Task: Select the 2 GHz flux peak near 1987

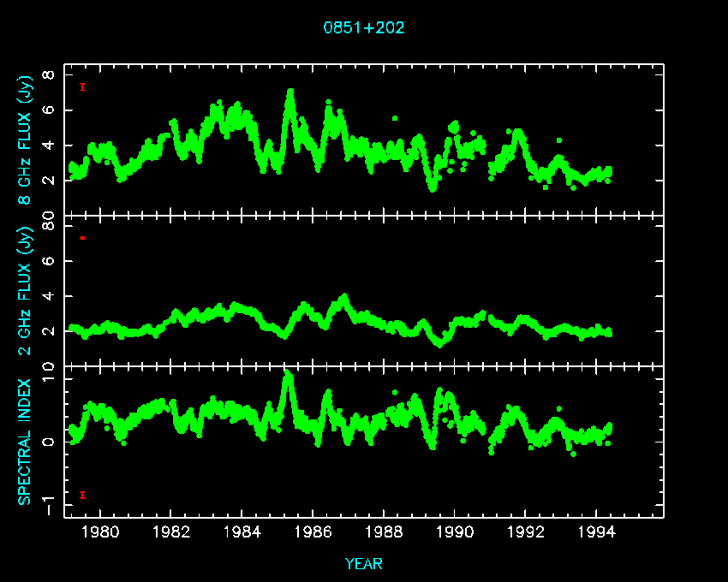Action: 344,298
